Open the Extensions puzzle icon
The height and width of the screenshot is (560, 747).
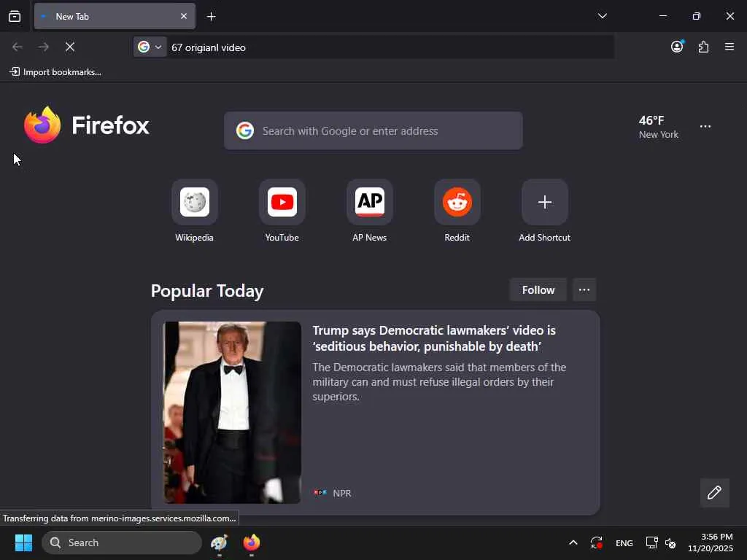(x=704, y=47)
